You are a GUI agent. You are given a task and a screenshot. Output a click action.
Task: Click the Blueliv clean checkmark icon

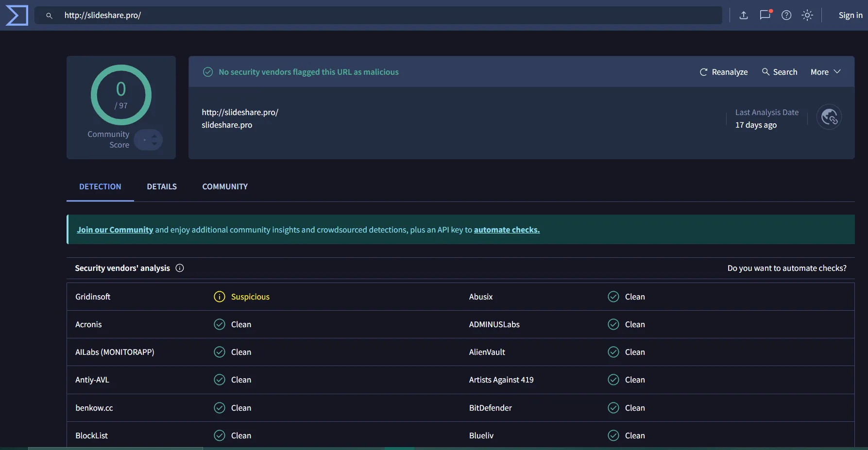[x=613, y=435]
